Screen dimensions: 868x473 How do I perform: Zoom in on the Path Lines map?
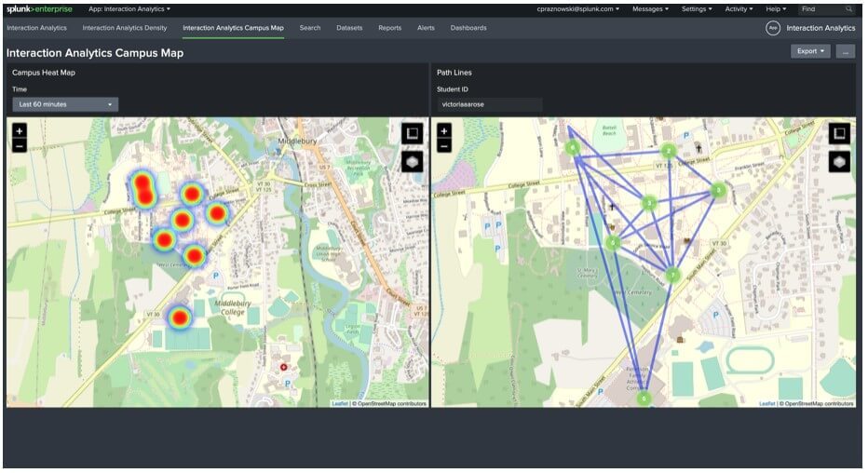click(444, 131)
